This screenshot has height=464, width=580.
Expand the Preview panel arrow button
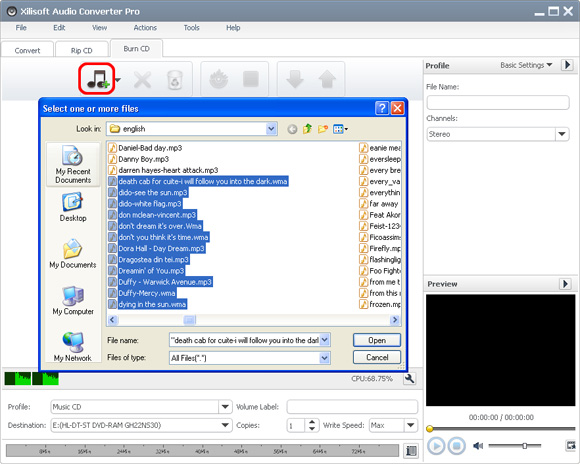[x=565, y=284]
